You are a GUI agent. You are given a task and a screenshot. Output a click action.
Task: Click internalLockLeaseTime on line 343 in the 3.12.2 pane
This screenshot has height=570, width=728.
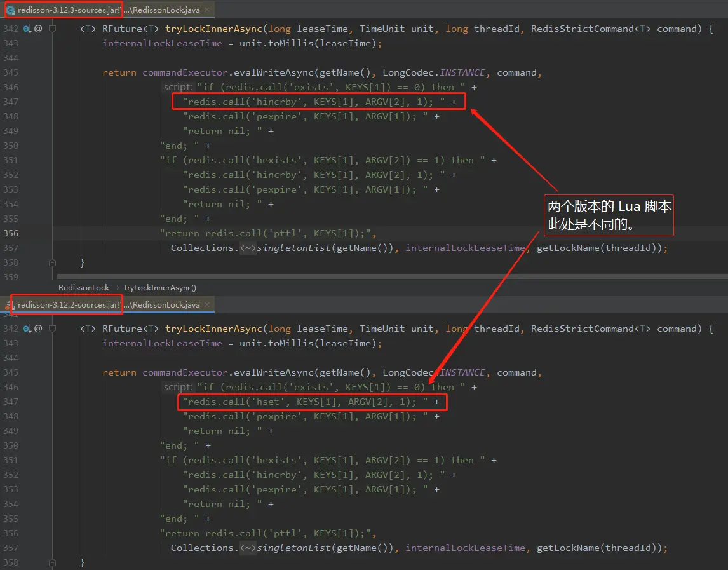162,343
